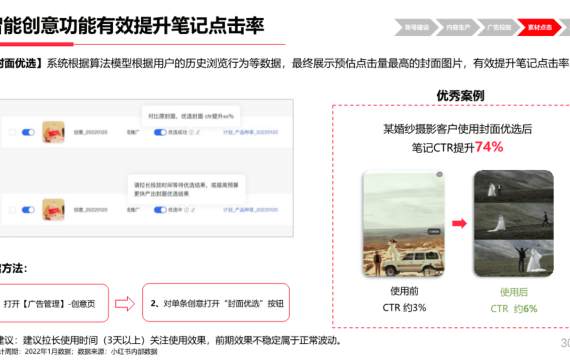This screenshot has width=570, height=360.
Task: Click the edit pencil icon beside 优选中
Action: tap(193, 210)
